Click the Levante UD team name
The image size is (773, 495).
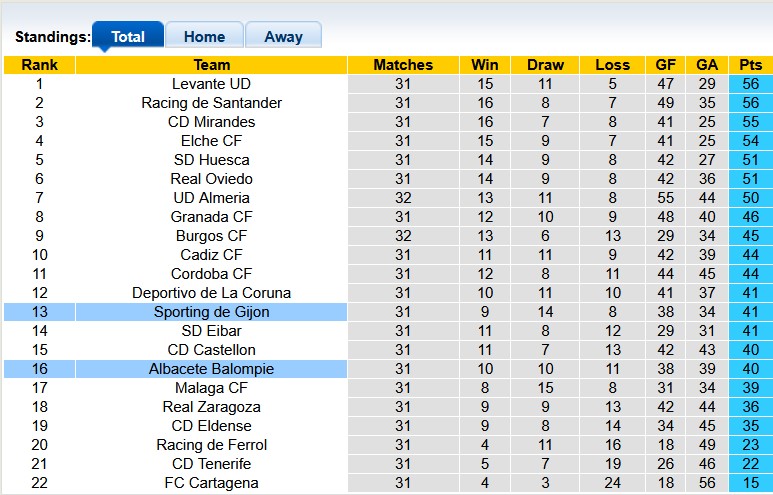coord(211,84)
